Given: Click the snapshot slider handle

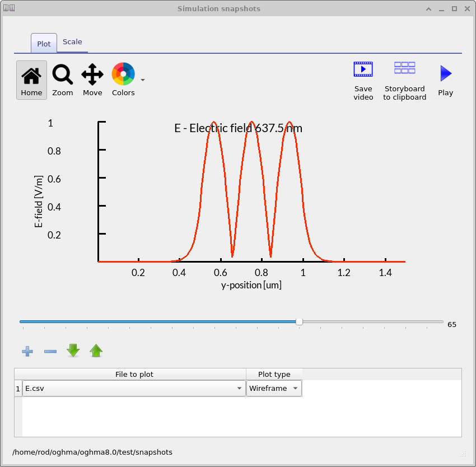Looking at the screenshot, I should click(x=299, y=321).
